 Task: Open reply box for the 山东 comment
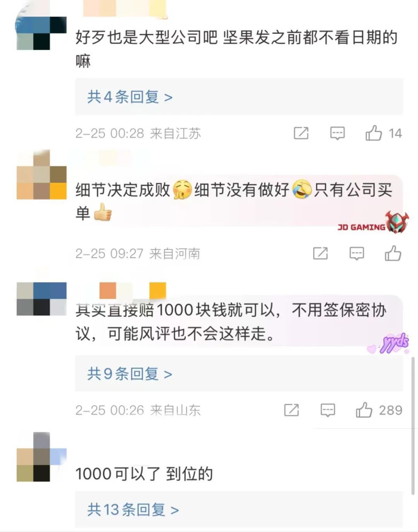pyautogui.click(x=327, y=410)
